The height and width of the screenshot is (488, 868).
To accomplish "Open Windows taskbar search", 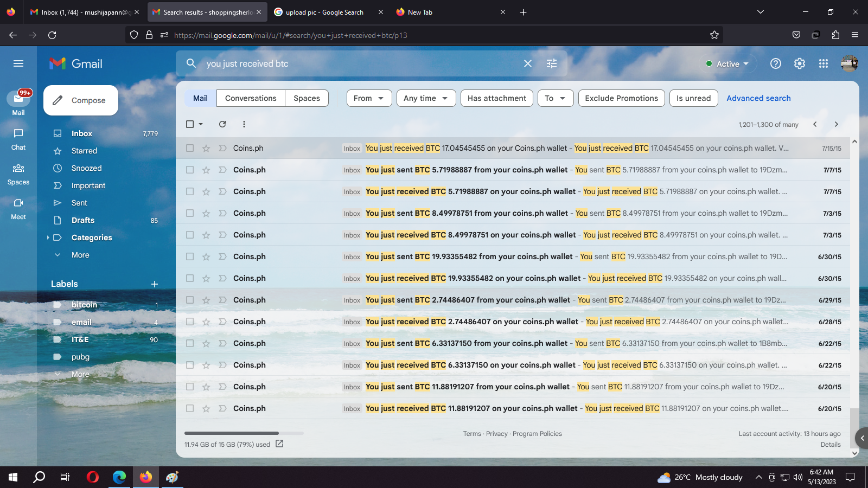I will (x=39, y=477).
